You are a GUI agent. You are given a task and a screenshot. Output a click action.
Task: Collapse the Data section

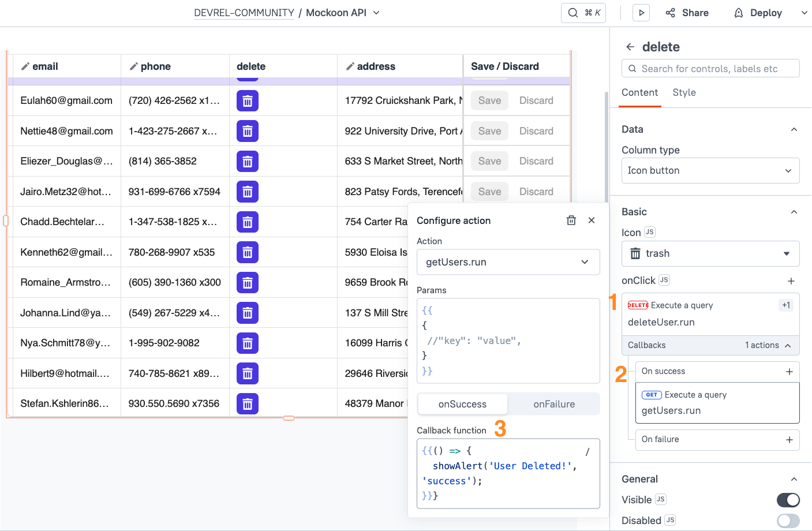pos(794,129)
